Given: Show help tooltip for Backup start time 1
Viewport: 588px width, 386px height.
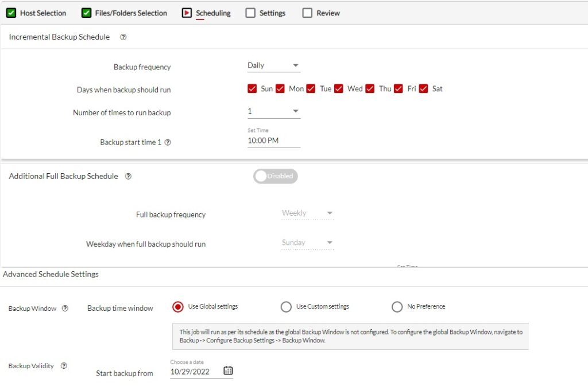Looking at the screenshot, I should point(168,142).
